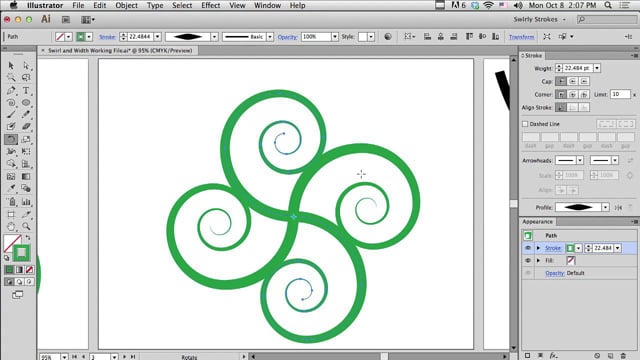Select the Direct Selection tool
Viewport: 640px width, 360px height.
(x=26, y=65)
